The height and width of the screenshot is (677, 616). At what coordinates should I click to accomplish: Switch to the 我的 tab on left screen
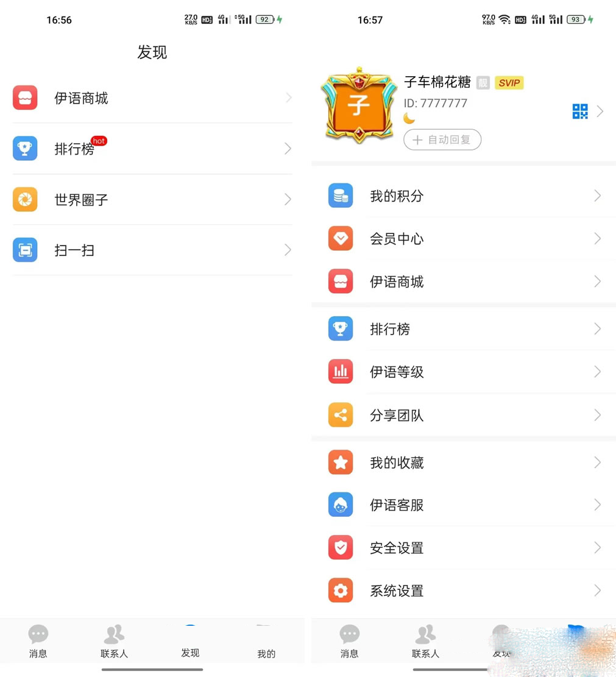coord(266,641)
